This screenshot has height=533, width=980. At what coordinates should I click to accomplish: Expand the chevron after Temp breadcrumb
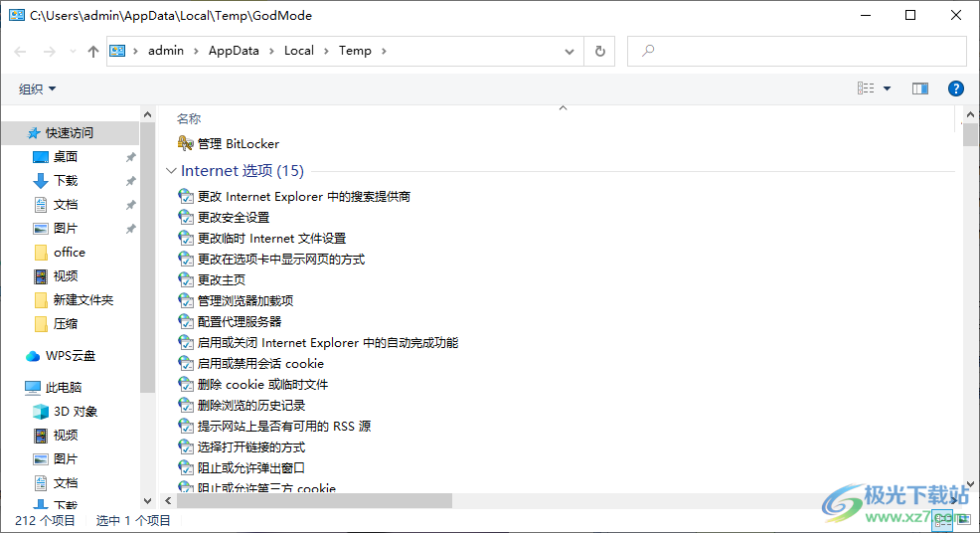pos(384,52)
